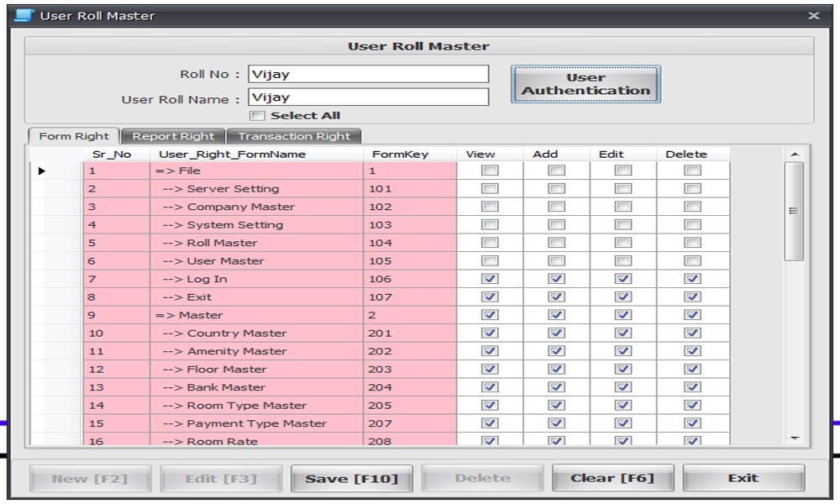Uncheck View for Log In row
This screenshot has height=504, width=840.
(490, 279)
